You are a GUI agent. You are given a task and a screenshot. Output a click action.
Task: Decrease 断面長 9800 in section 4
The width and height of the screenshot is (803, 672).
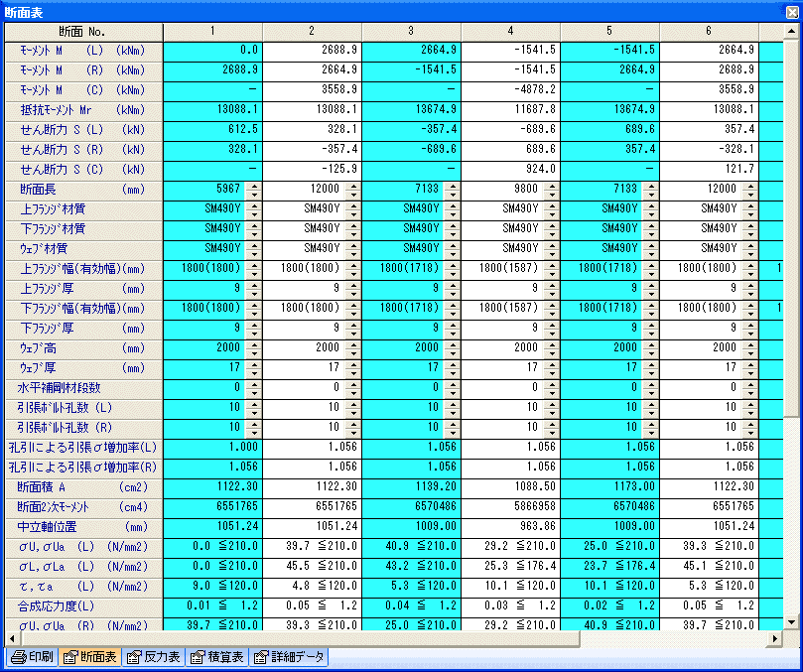(x=552, y=196)
